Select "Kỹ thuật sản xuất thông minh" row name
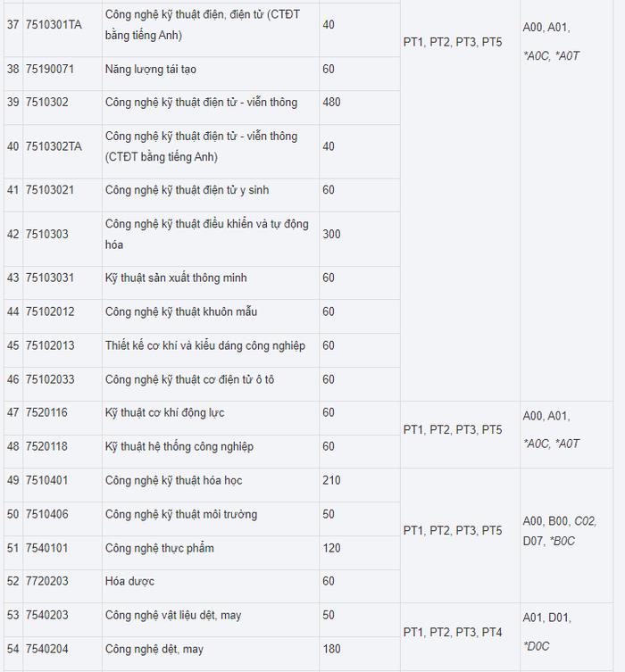 point(171,278)
